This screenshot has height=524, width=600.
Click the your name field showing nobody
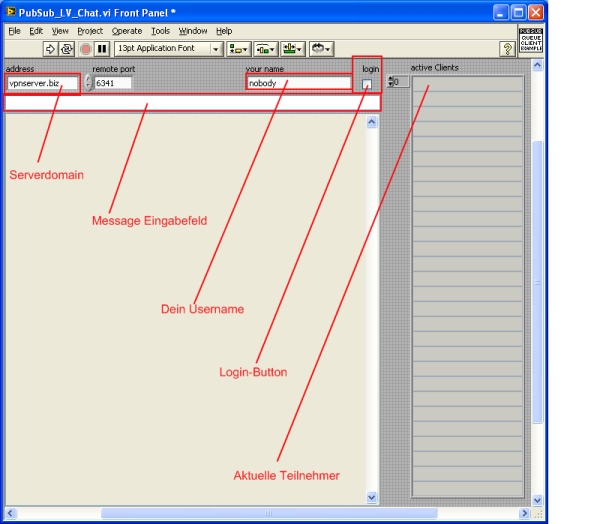(x=298, y=83)
